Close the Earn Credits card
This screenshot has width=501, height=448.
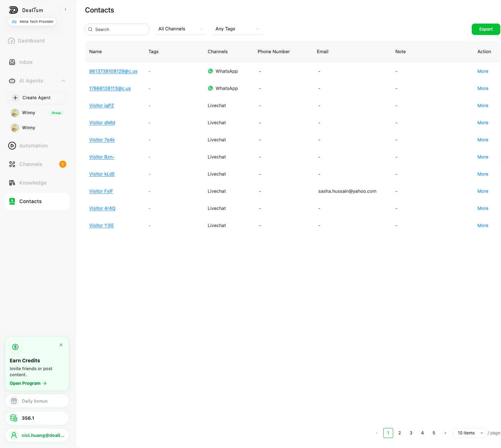click(61, 345)
